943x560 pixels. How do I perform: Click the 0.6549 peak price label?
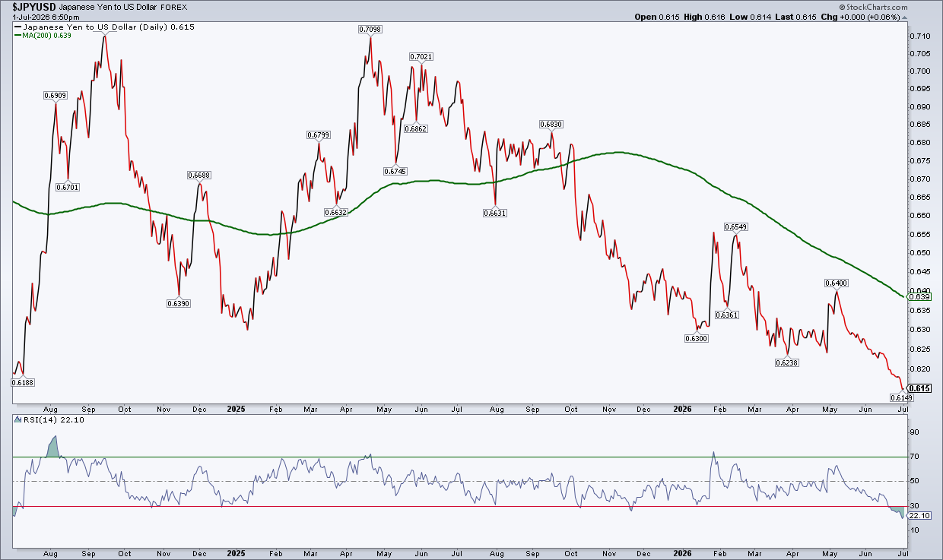(735, 227)
